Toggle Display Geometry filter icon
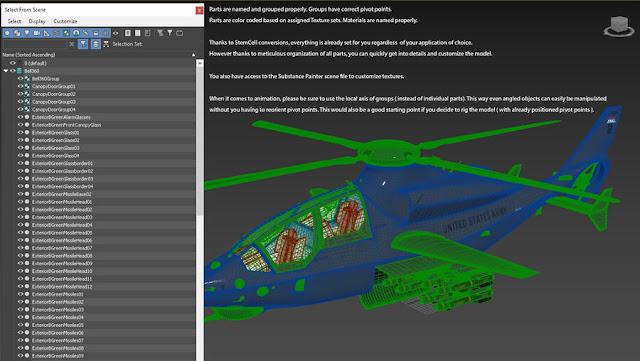 [7, 33]
